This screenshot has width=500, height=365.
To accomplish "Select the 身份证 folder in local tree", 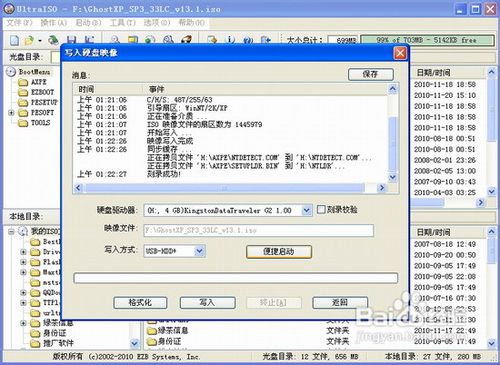I will (48, 333).
